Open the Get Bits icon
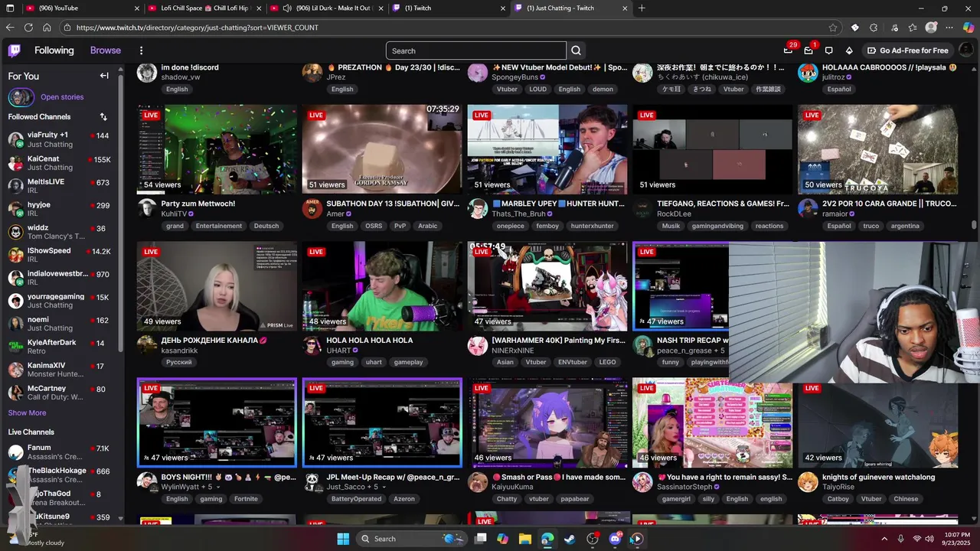The image size is (980, 551). click(x=849, y=51)
